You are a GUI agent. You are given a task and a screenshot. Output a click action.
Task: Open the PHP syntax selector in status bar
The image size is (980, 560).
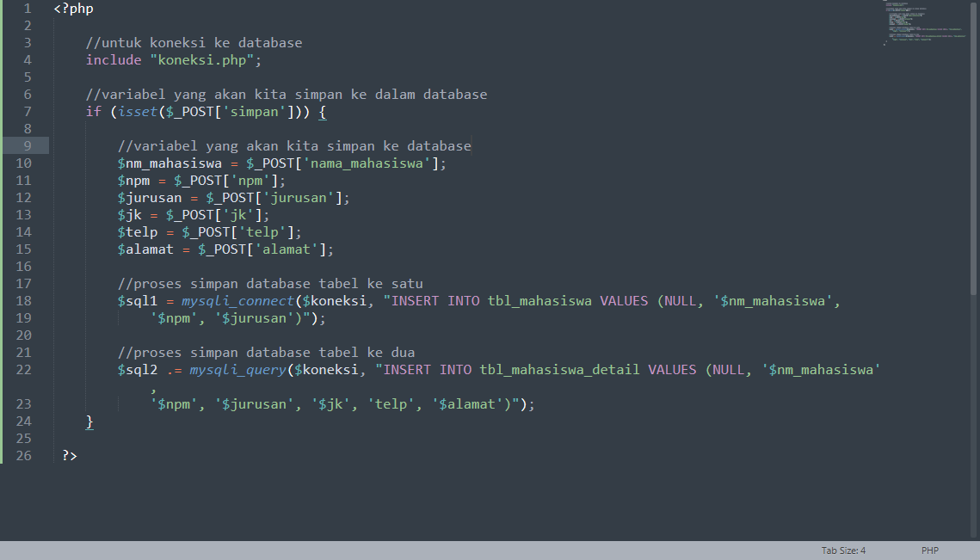click(x=930, y=551)
